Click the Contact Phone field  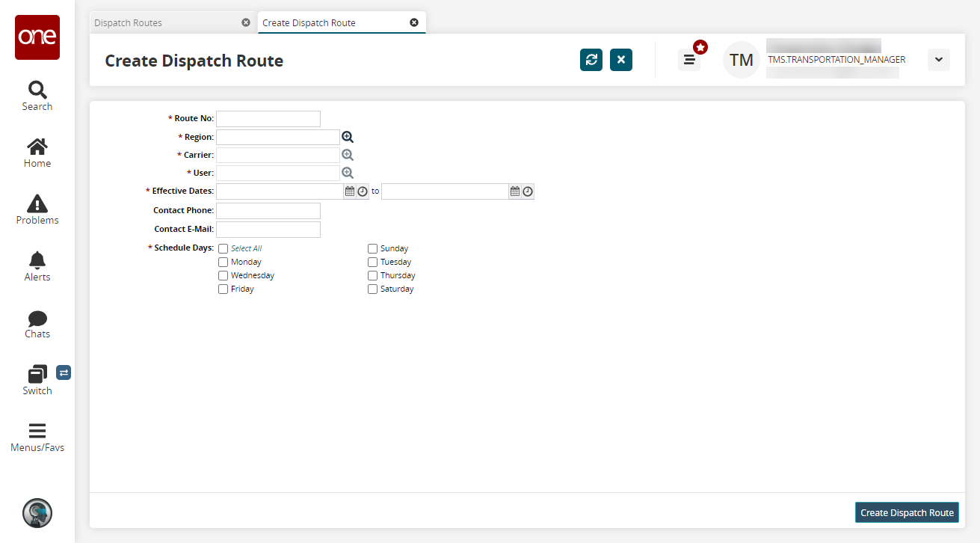click(268, 211)
